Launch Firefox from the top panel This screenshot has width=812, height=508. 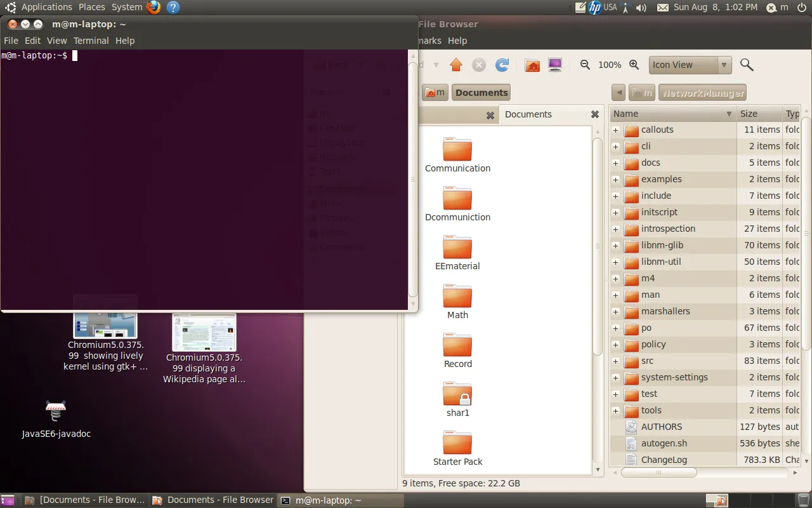pyautogui.click(x=153, y=7)
